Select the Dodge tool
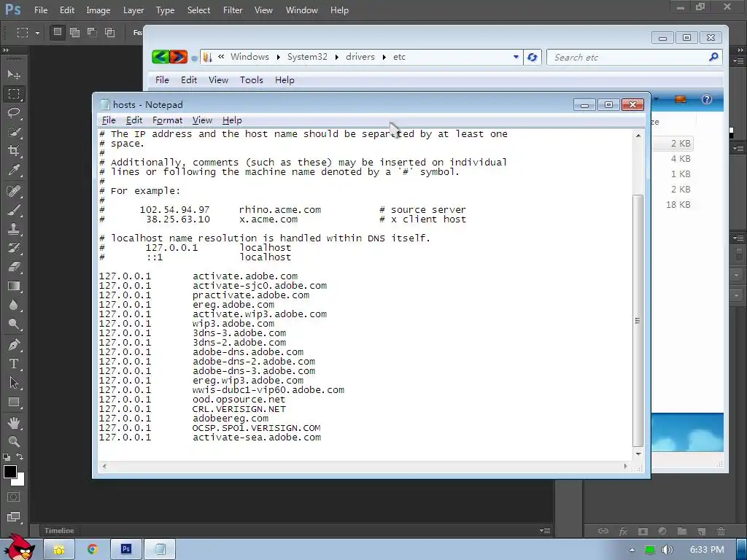This screenshot has width=747, height=560. coord(14,324)
